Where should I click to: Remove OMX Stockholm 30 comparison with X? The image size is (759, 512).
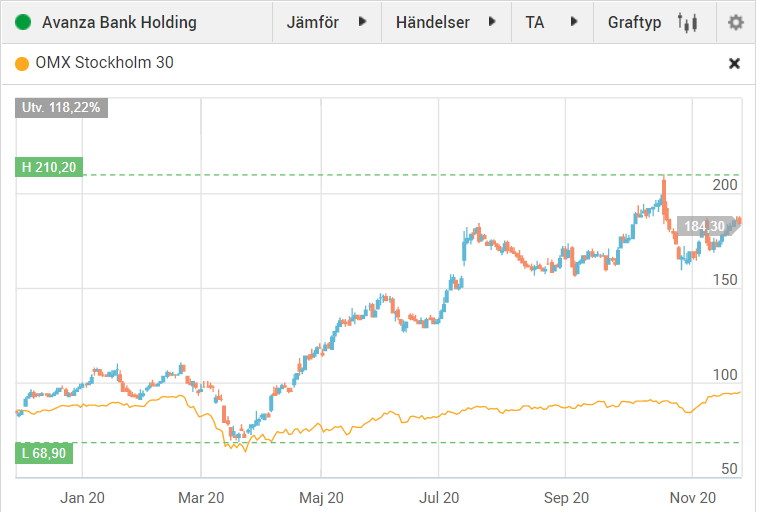[x=734, y=63]
